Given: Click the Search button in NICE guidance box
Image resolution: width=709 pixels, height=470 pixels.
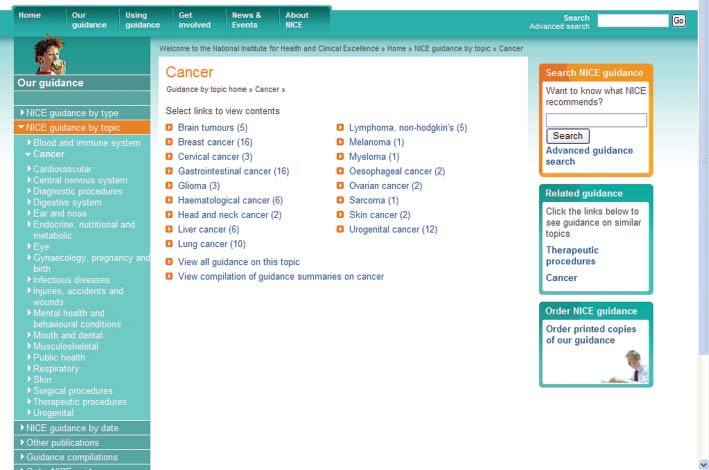Looking at the screenshot, I should click(x=568, y=136).
